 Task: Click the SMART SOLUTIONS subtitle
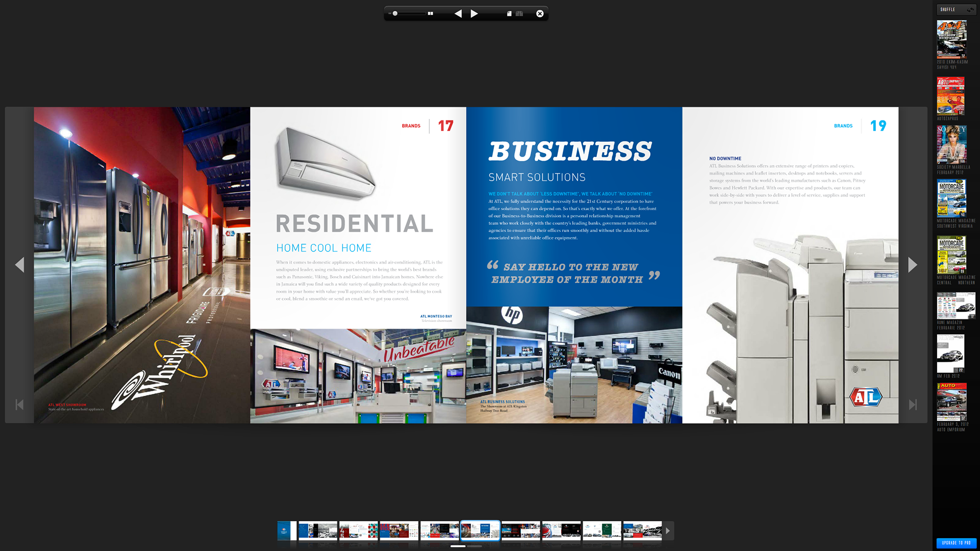tap(537, 177)
